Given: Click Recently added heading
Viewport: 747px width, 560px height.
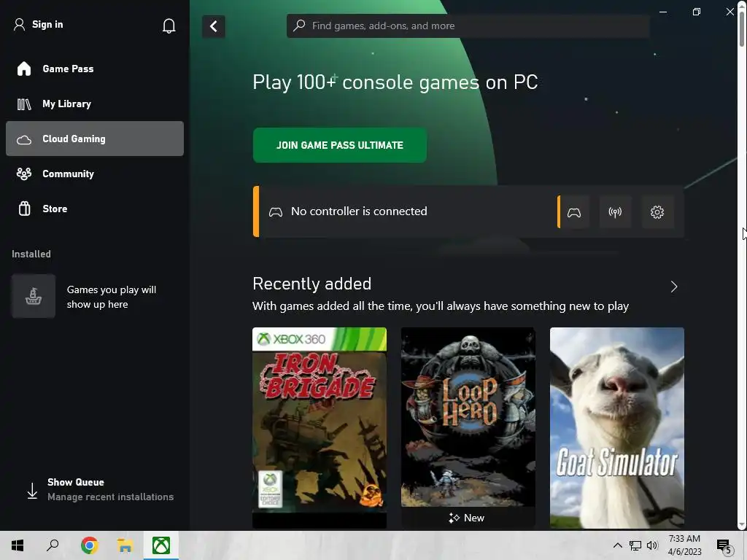Looking at the screenshot, I should pyautogui.click(x=312, y=284).
